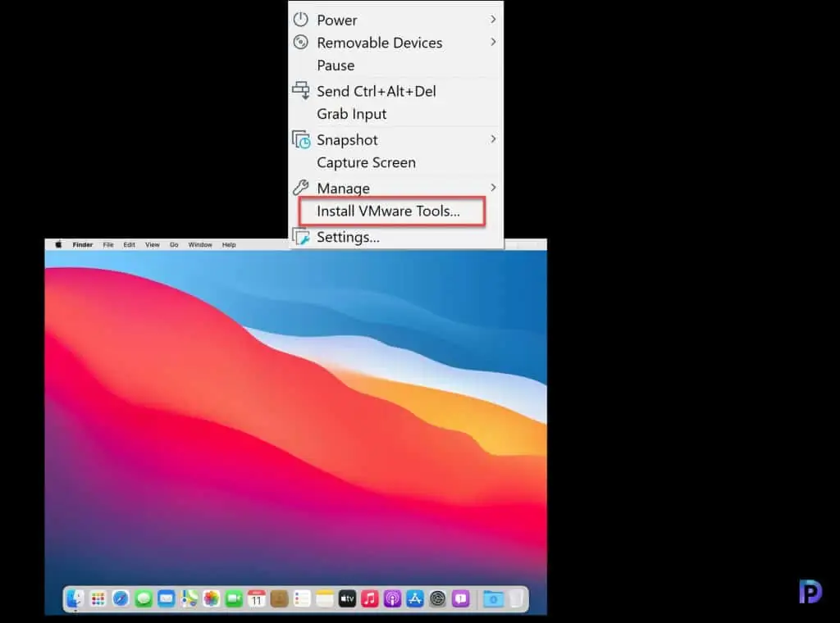Open Finder from the Dock
The width and height of the screenshot is (840, 623).
(75, 599)
